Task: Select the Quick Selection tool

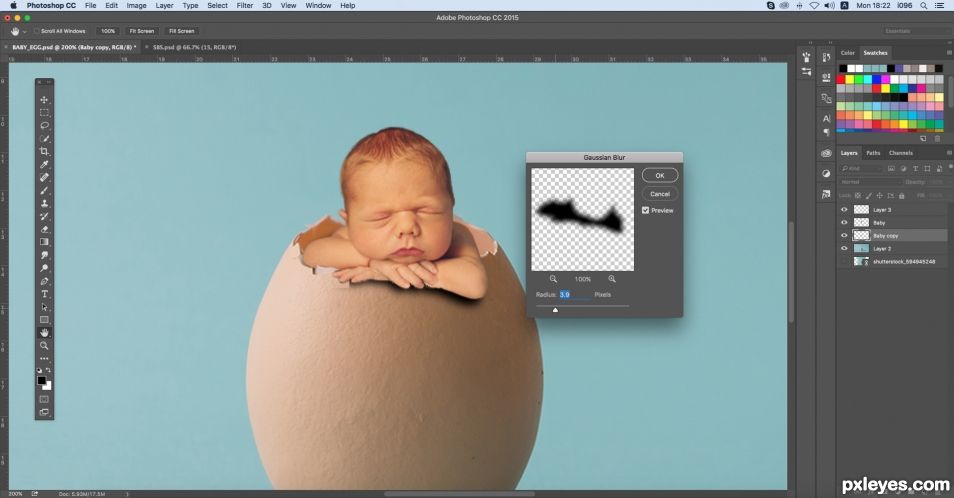Action: coord(44,139)
